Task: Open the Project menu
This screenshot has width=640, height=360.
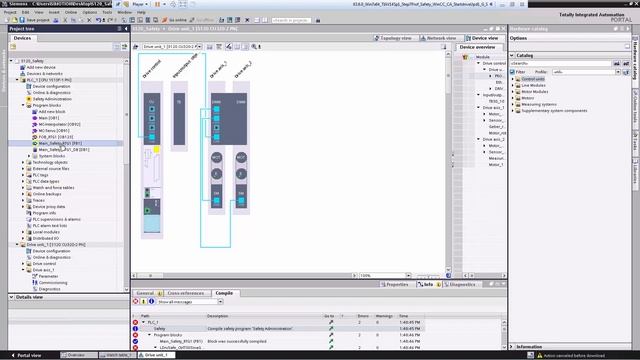Action: click(x=10, y=12)
